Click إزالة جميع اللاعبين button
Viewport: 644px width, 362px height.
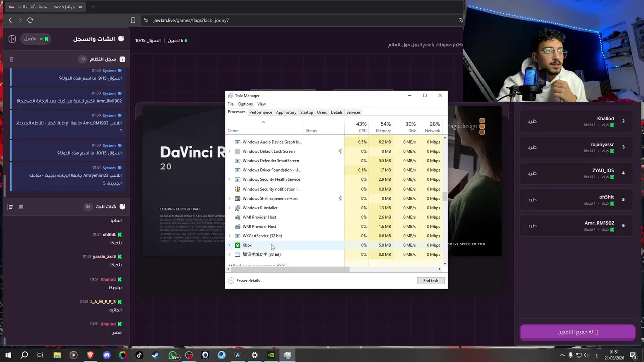click(578, 332)
